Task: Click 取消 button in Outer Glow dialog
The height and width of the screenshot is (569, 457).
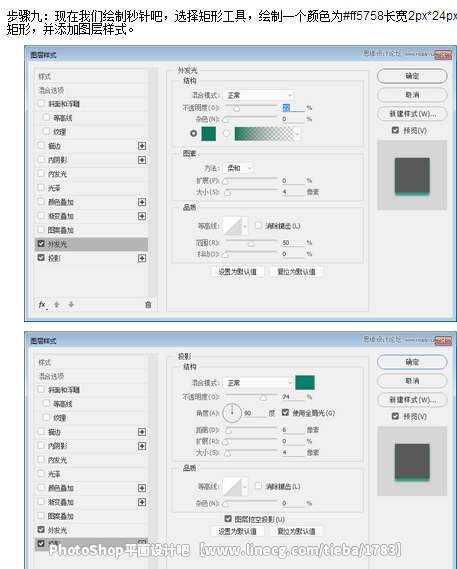Action: [x=412, y=95]
